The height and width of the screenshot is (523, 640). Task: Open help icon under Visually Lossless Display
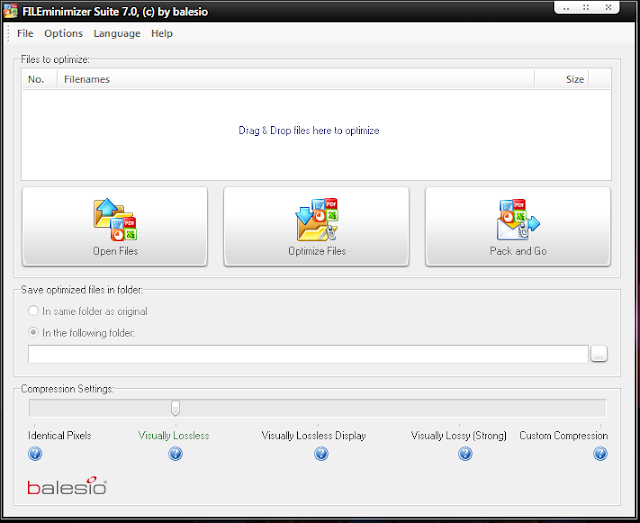pyautogui.click(x=321, y=454)
